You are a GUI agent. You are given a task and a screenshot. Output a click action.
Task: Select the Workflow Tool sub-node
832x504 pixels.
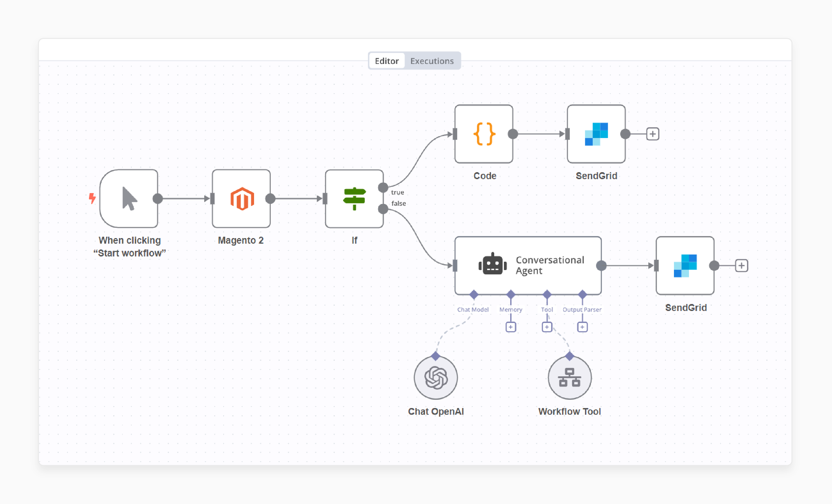click(x=570, y=378)
